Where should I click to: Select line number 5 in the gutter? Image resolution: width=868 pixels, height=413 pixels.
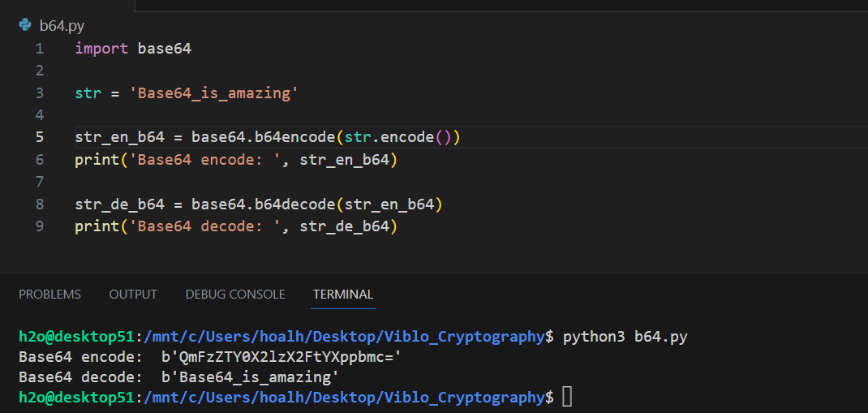[39, 137]
